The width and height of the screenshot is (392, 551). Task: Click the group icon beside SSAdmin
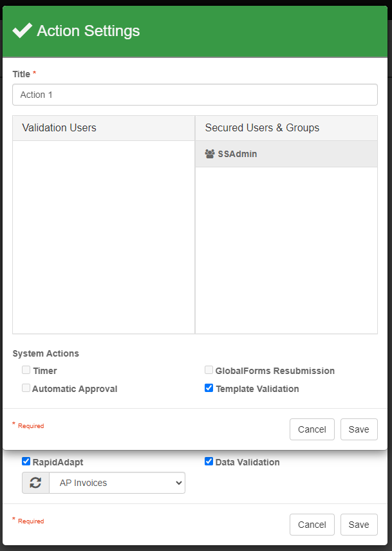pyautogui.click(x=210, y=154)
